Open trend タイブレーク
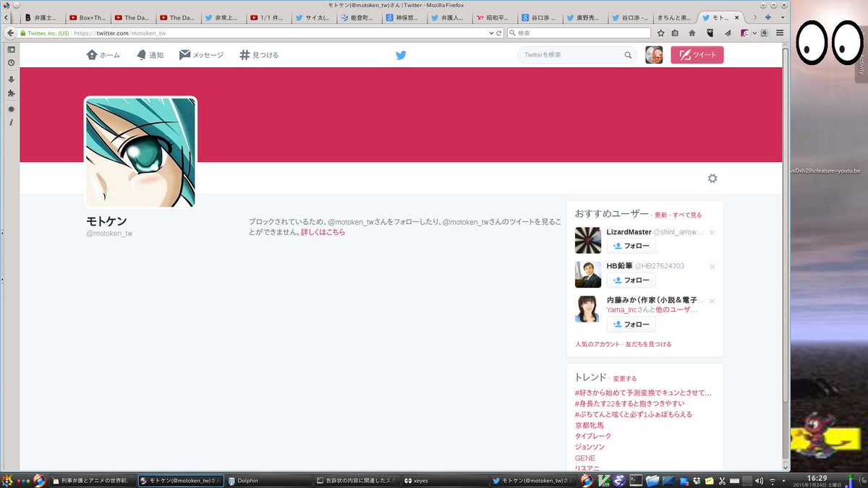The height and width of the screenshot is (488, 868). 593,436
